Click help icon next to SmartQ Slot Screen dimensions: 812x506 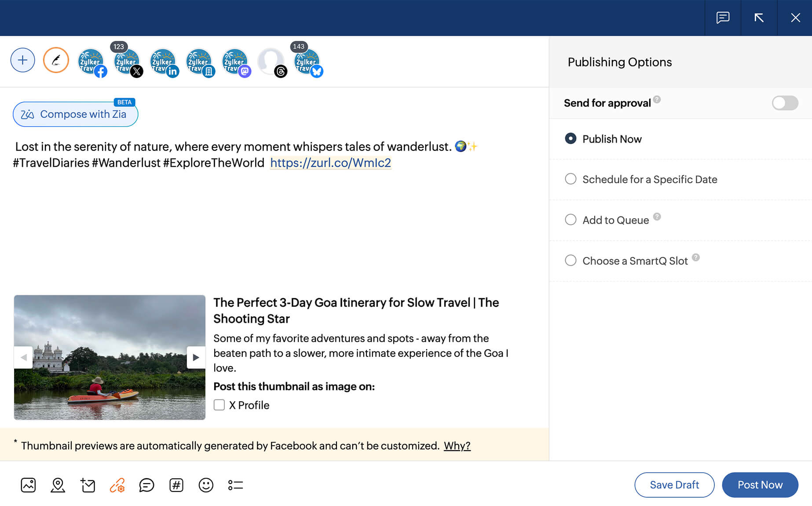[x=695, y=257]
